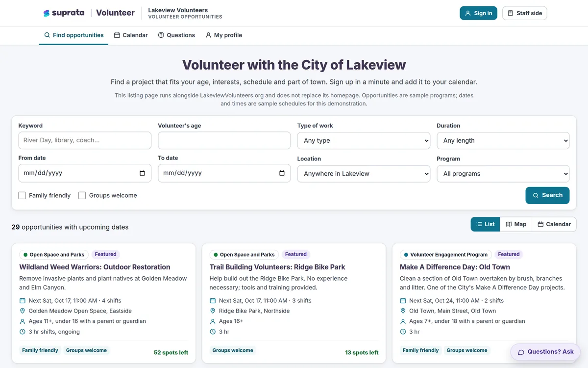Screen dimensions: 588x368
Task: Click the green dot on the Wildland Weed Warriors card's Open Space and Parks tag
Action: pyautogui.click(x=25, y=255)
